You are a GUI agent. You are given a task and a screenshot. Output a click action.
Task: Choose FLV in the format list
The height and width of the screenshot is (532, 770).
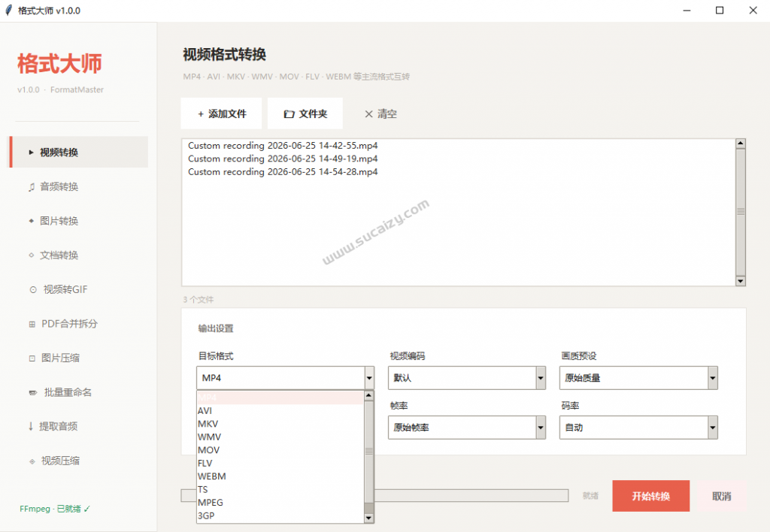click(280, 464)
